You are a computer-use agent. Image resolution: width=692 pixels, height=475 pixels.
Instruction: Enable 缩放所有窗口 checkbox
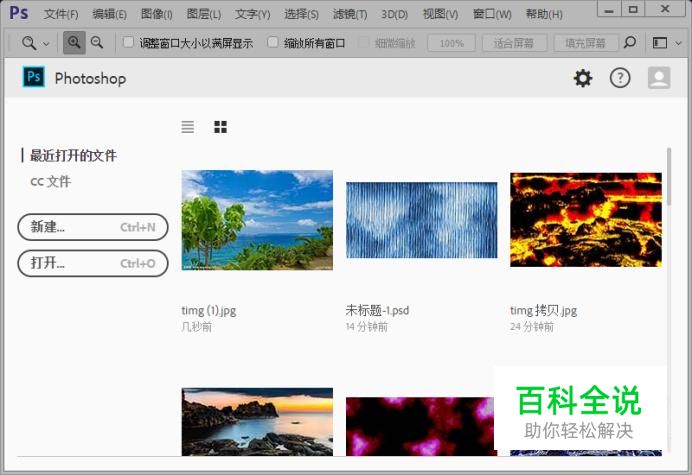[x=273, y=42]
